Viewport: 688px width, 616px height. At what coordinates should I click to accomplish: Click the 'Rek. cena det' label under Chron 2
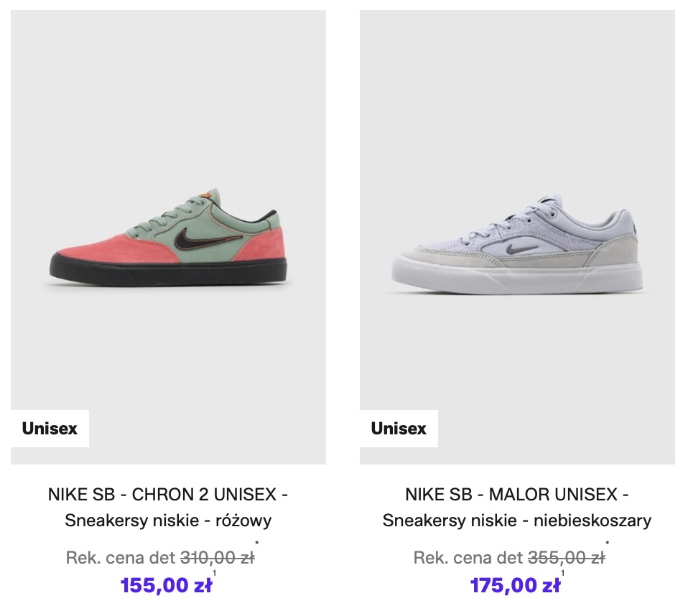[x=121, y=558]
